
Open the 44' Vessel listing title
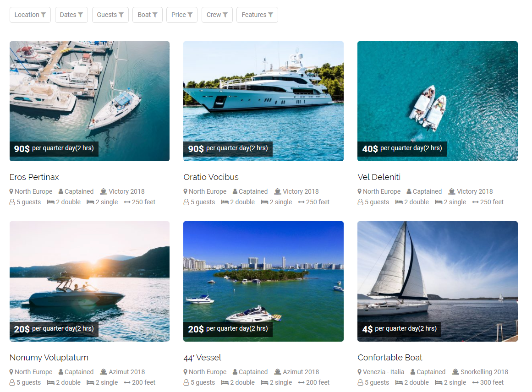[202, 357]
